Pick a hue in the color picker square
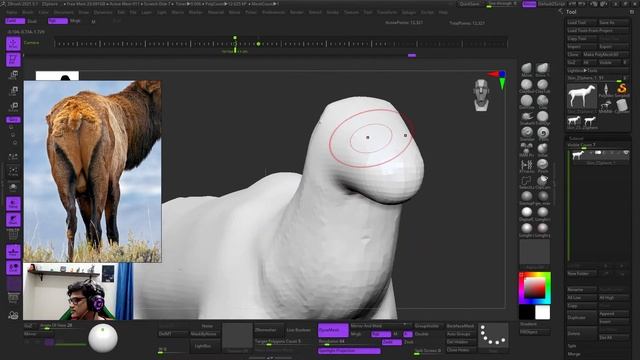The image size is (640, 360). point(535,288)
